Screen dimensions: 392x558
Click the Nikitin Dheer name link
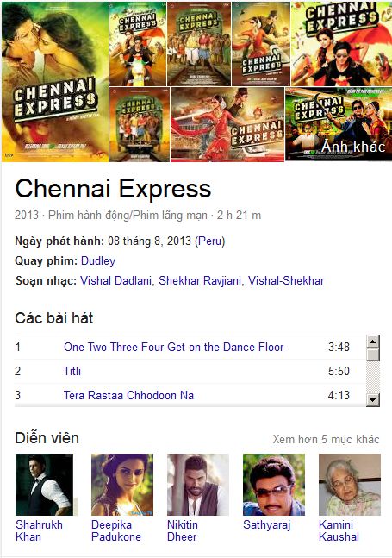(183, 530)
